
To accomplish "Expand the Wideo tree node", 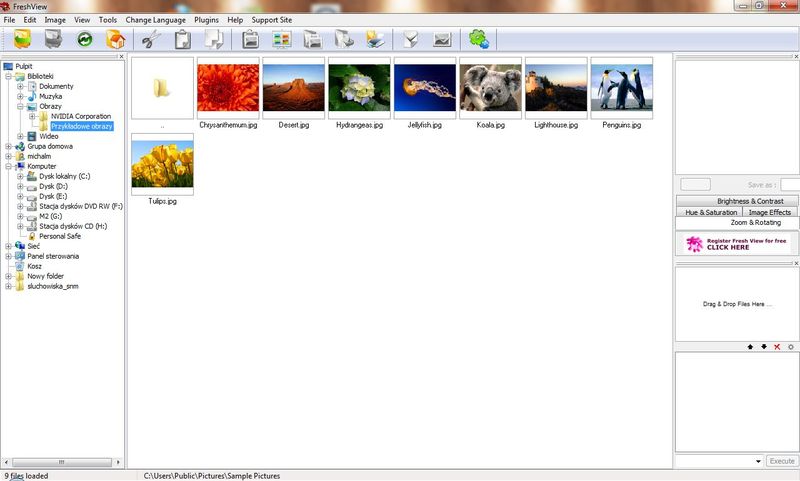I will point(20,136).
